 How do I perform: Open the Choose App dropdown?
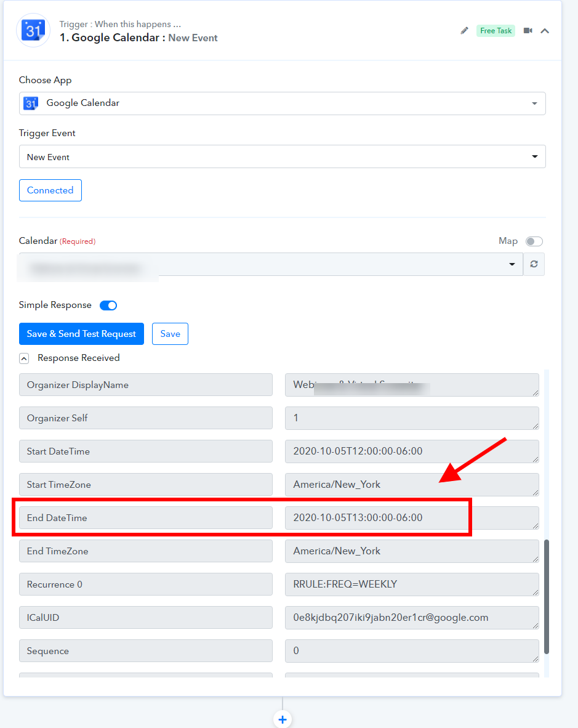[282, 103]
